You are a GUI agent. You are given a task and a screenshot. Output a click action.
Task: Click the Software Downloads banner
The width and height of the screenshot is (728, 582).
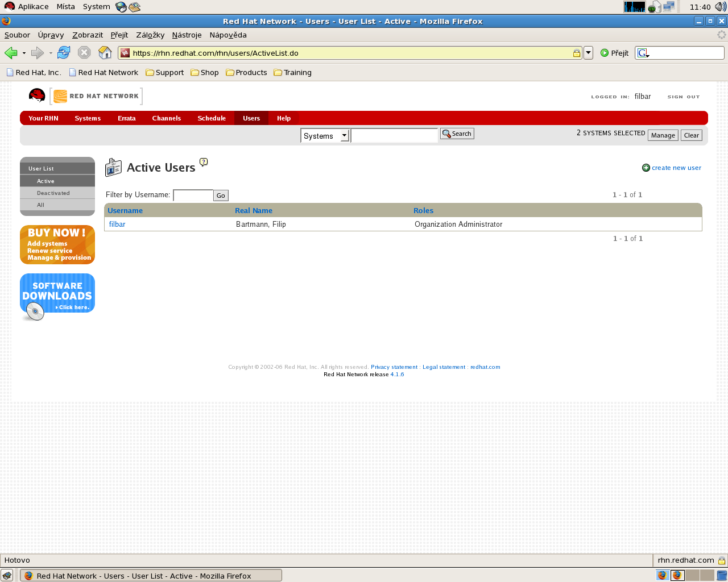tap(57, 297)
